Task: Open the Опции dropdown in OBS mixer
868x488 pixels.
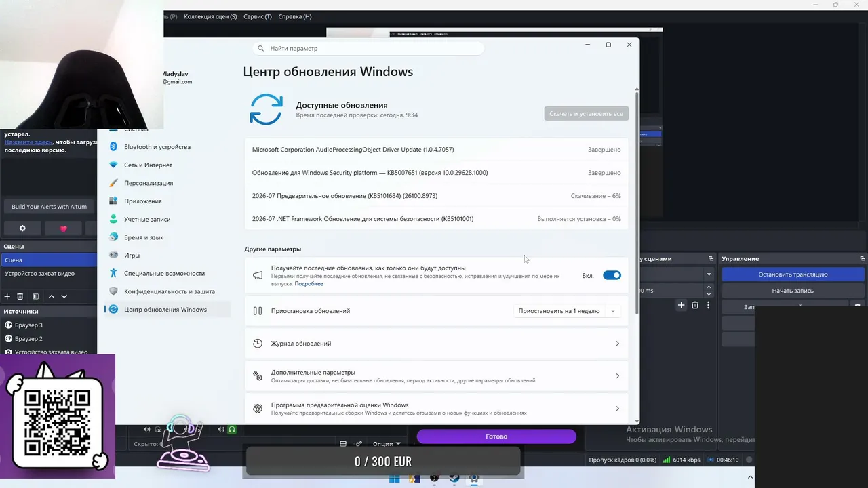Action: coord(387,444)
